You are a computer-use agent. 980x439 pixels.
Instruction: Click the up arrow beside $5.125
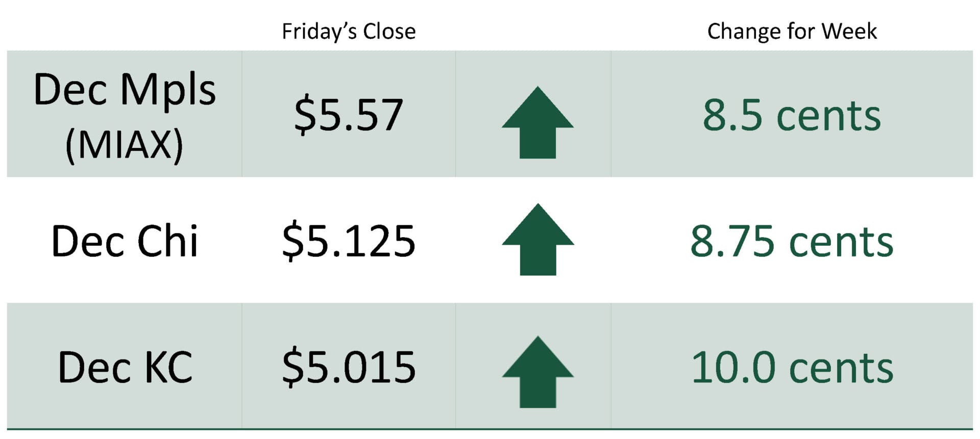click(537, 240)
